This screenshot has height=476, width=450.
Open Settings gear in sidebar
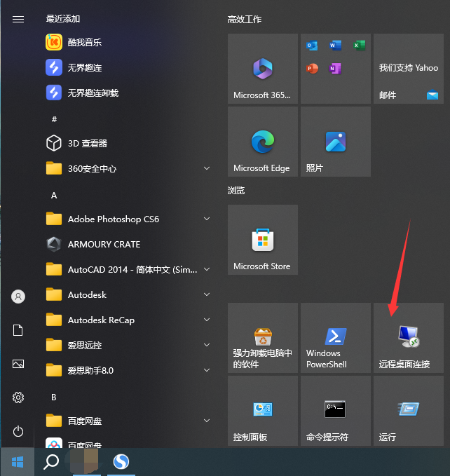[x=18, y=397]
